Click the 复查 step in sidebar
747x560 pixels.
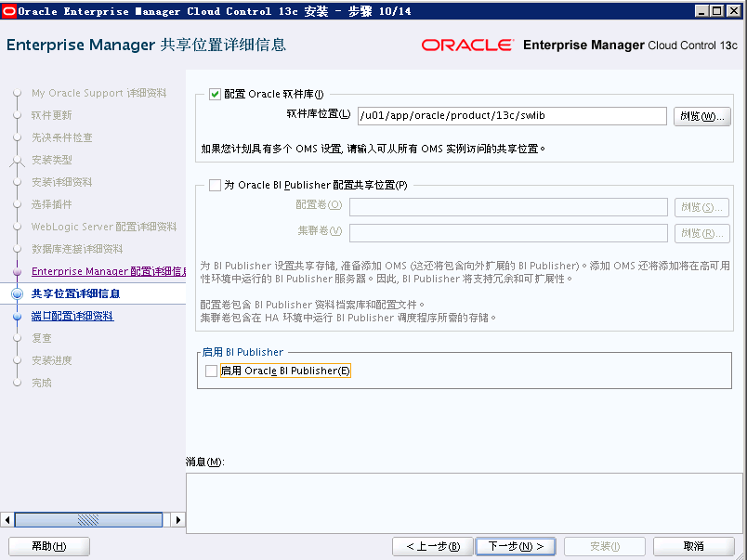click(x=42, y=339)
